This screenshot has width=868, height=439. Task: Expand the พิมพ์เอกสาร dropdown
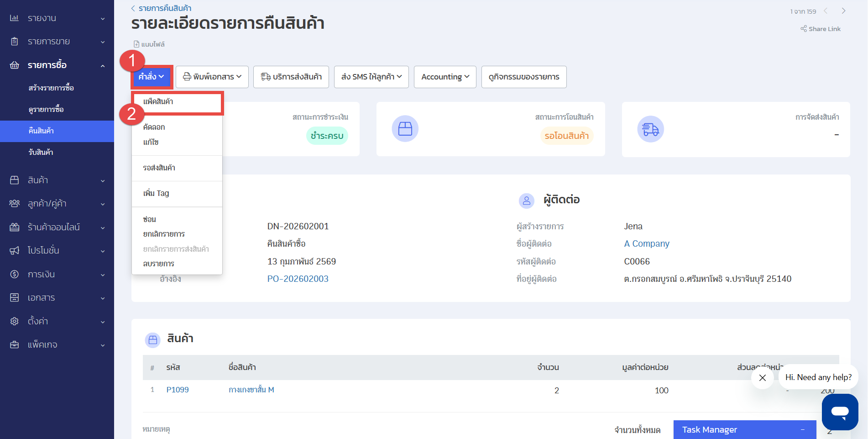212,77
